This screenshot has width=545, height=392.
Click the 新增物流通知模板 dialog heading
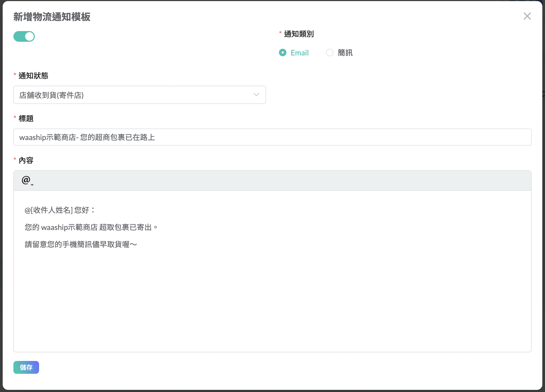point(52,17)
